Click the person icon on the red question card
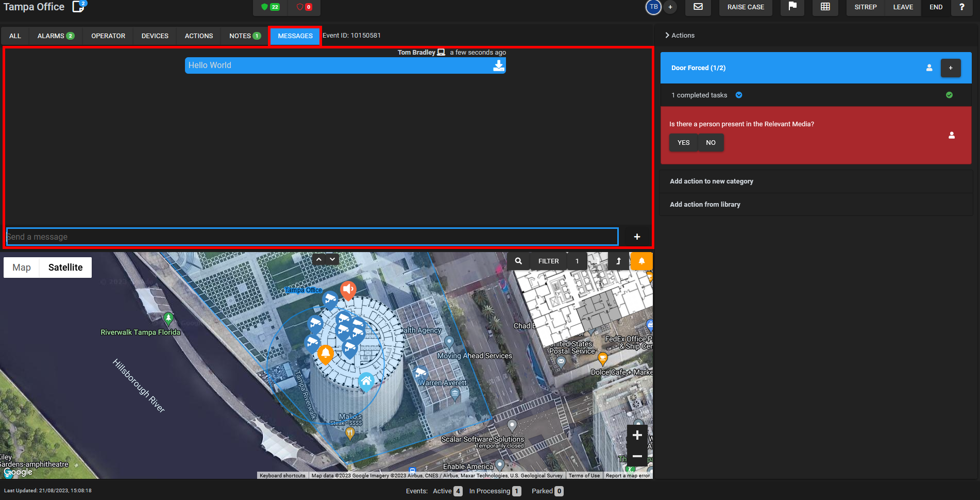The height and width of the screenshot is (500, 980). pos(952,135)
